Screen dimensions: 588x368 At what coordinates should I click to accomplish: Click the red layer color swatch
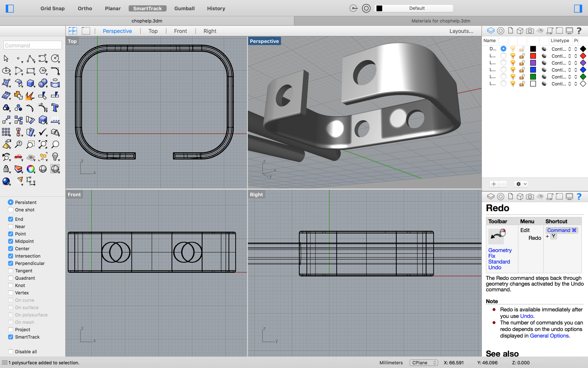[533, 56]
